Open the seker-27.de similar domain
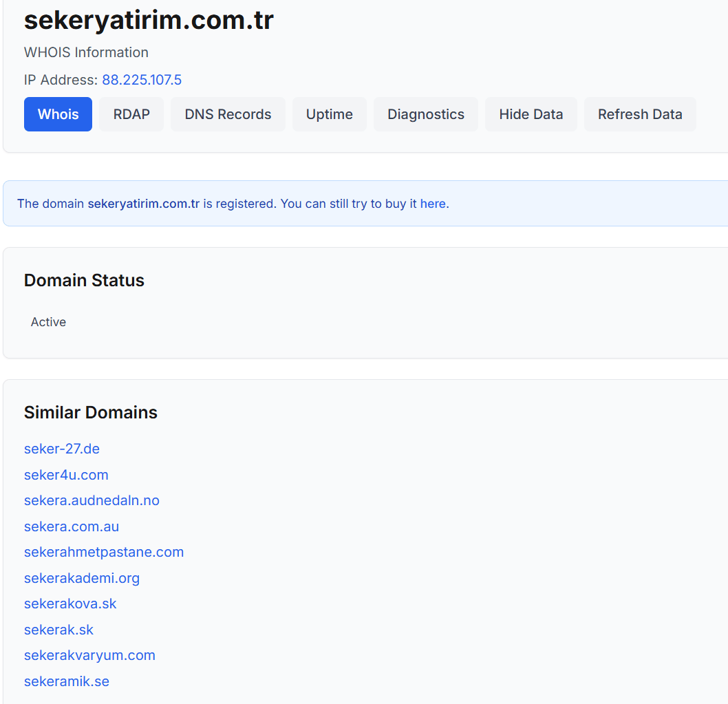This screenshot has width=728, height=704. [x=62, y=449]
